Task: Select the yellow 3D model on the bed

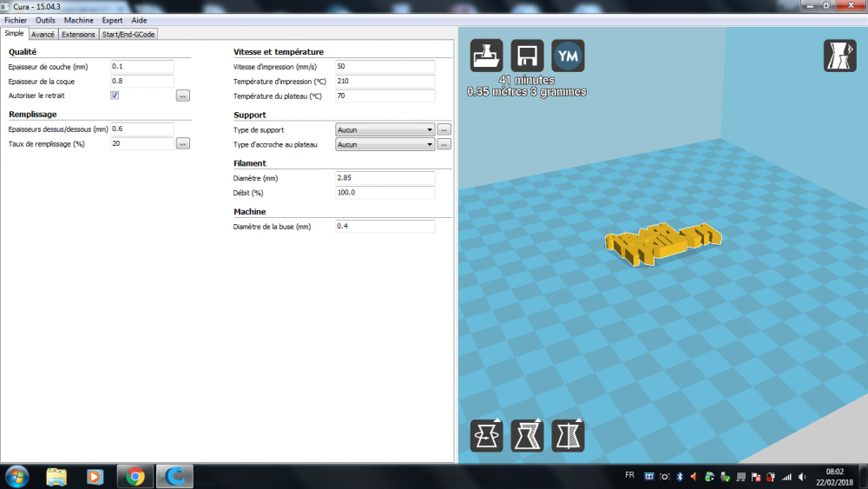Action: click(x=662, y=243)
